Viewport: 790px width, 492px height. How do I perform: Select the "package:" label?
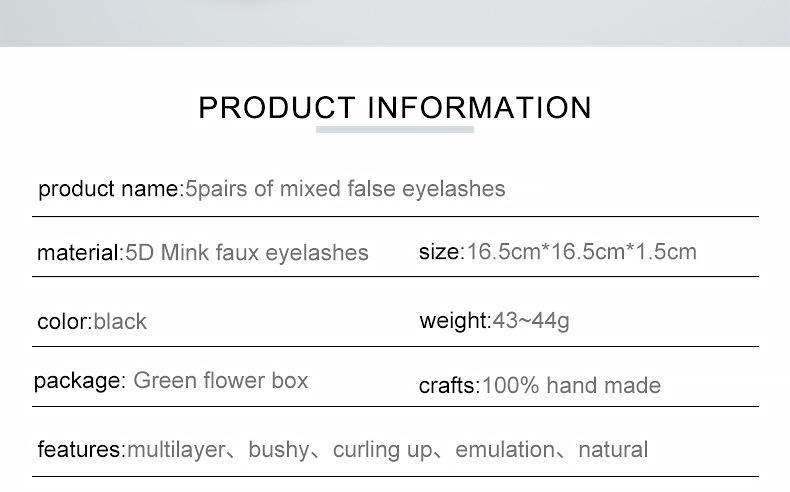pos(79,381)
